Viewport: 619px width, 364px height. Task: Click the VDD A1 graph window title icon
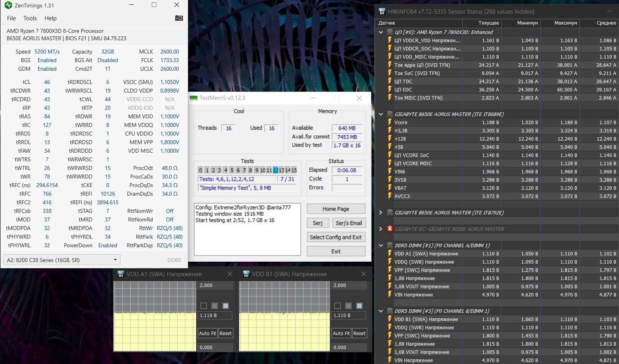(x=121, y=274)
